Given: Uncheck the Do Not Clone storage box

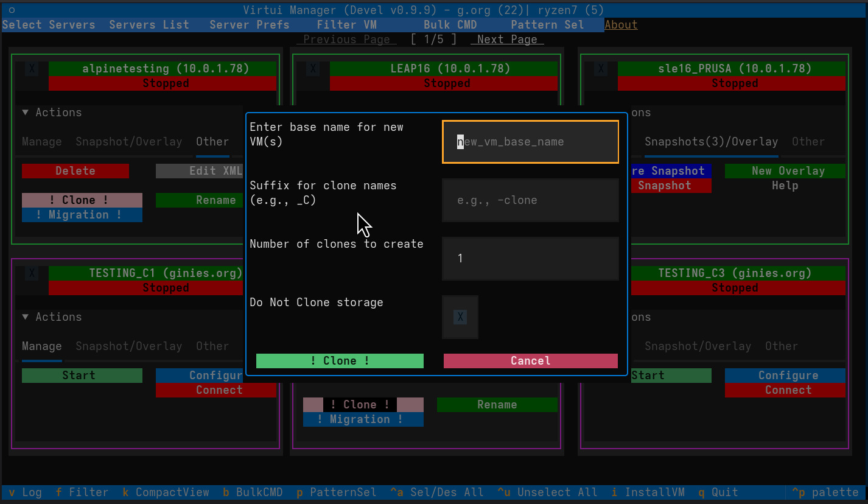Looking at the screenshot, I should 460,317.
